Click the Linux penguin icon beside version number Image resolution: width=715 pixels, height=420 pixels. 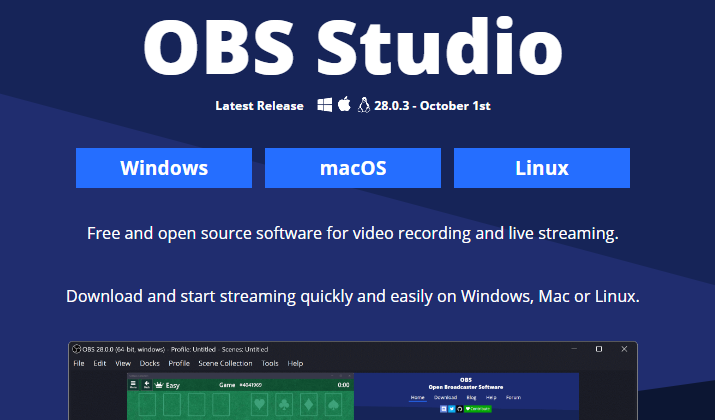tap(363, 105)
